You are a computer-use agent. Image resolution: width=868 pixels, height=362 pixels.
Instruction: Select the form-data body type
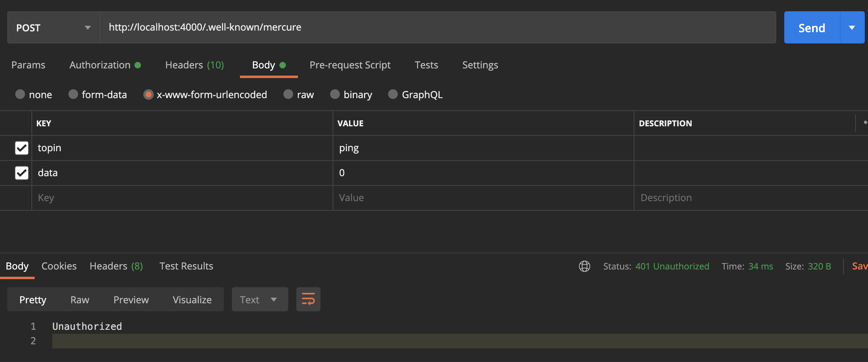73,95
